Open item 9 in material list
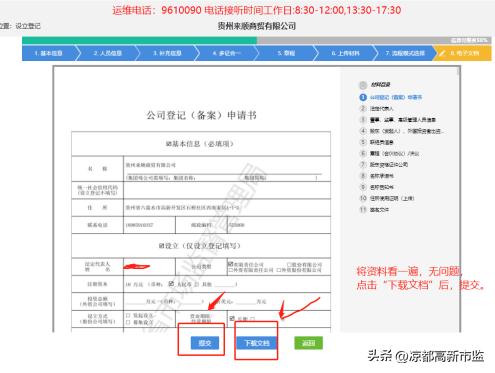This screenshot has width=495, height=373. coord(382,187)
